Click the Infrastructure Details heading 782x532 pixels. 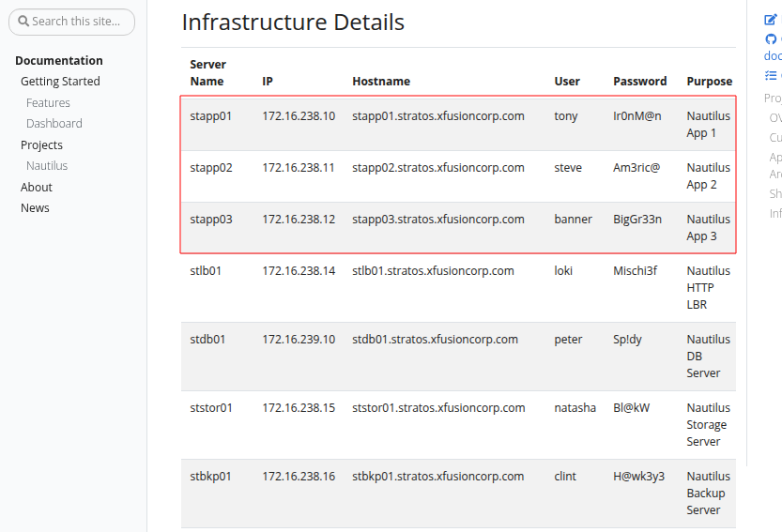(x=293, y=22)
